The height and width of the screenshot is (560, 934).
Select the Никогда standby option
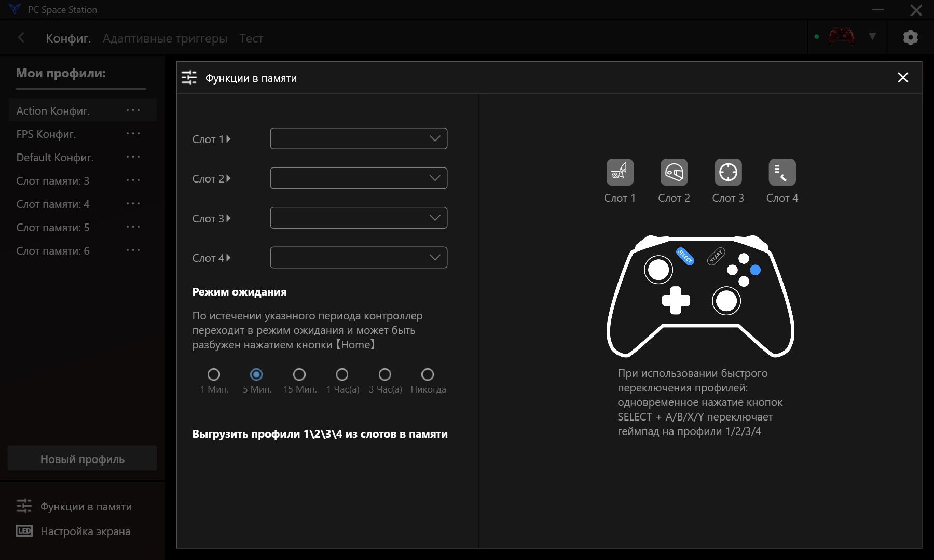click(x=428, y=374)
